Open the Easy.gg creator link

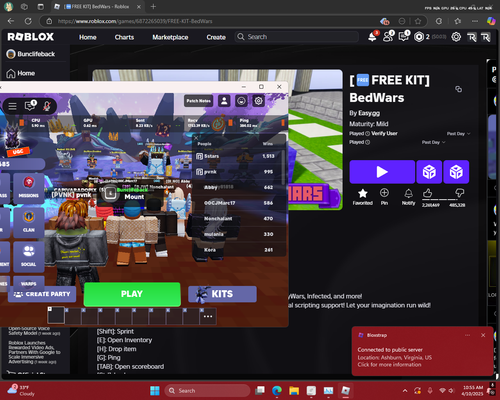(369, 113)
